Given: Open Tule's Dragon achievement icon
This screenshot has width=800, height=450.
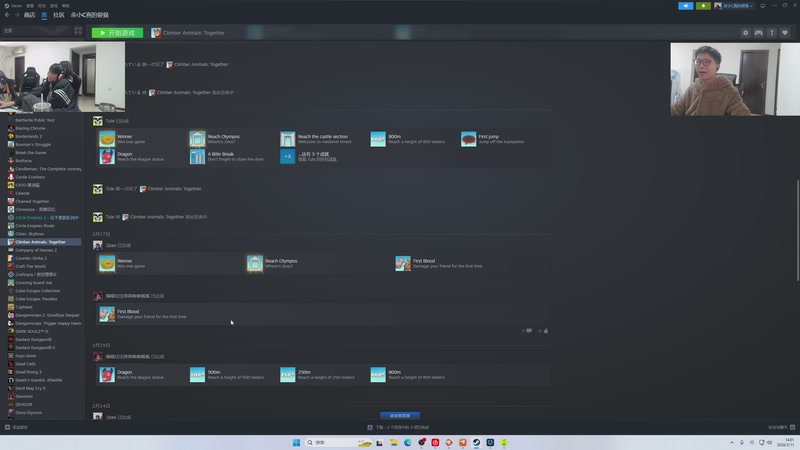Looking at the screenshot, I should 107,156.
